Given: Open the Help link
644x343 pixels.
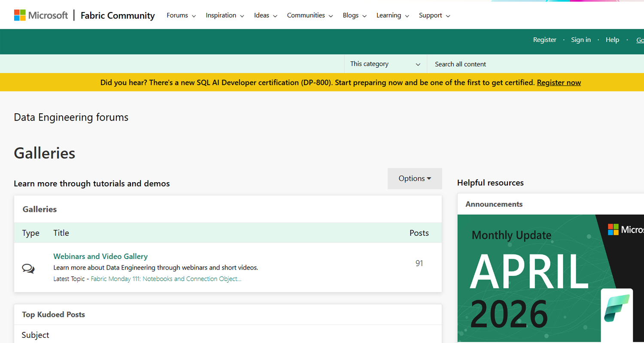Looking at the screenshot, I should pyautogui.click(x=612, y=40).
